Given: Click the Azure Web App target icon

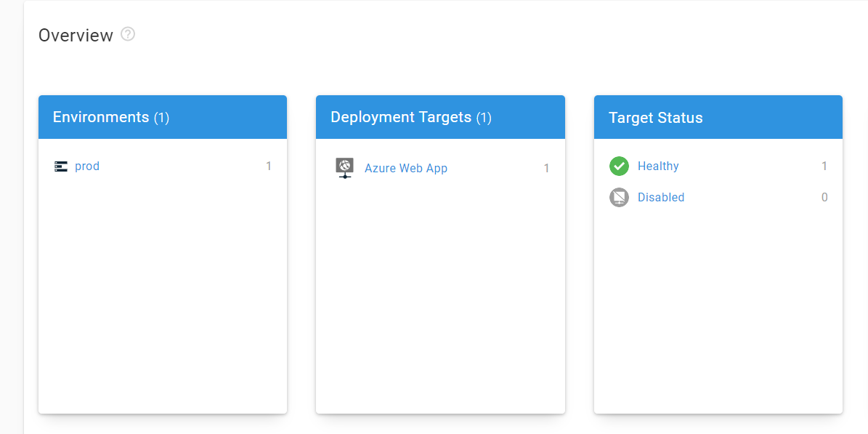Looking at the screenshot, I should 344,168.
